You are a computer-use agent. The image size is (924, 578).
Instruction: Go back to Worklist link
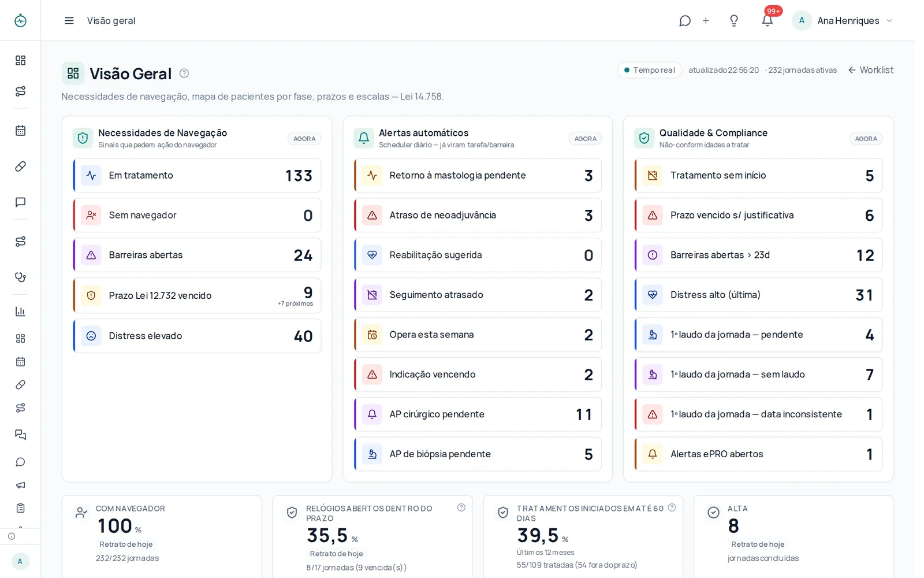[870, 70]
